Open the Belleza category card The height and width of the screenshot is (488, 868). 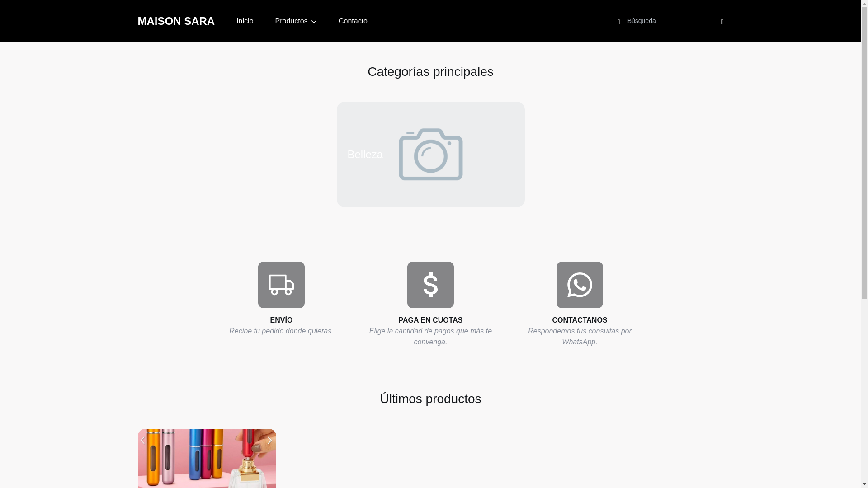coord(430,155)
